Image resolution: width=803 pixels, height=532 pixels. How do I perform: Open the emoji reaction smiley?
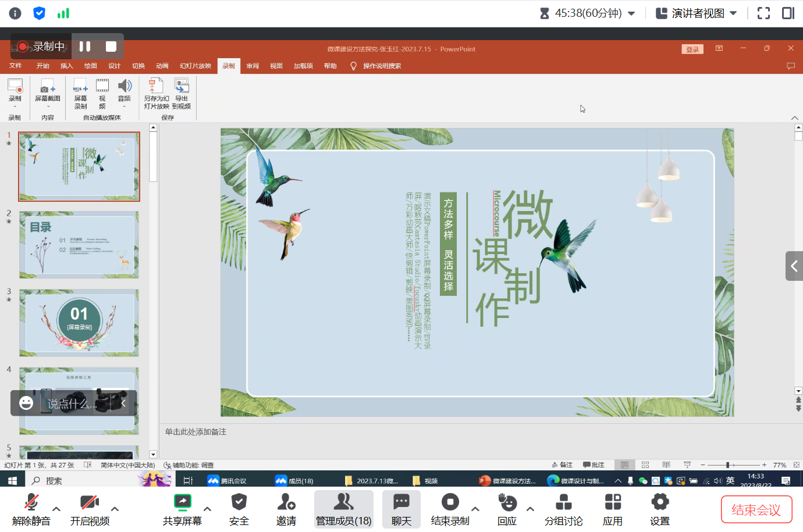pos(26,403)
